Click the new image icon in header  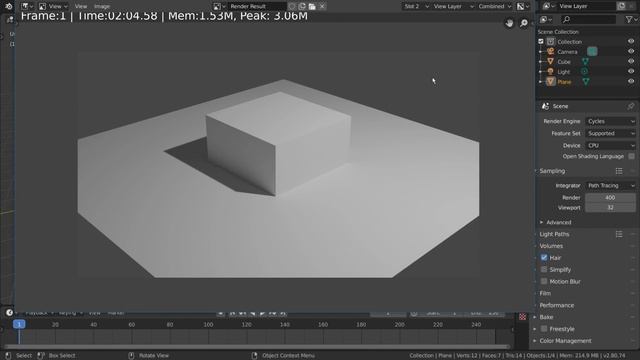[302, 6]
